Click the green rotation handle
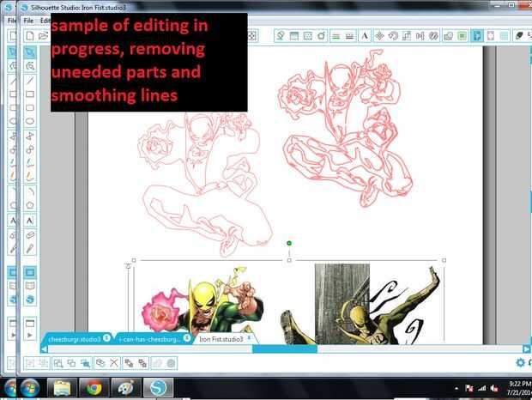532x400 pixels. (x=289, y=243)
